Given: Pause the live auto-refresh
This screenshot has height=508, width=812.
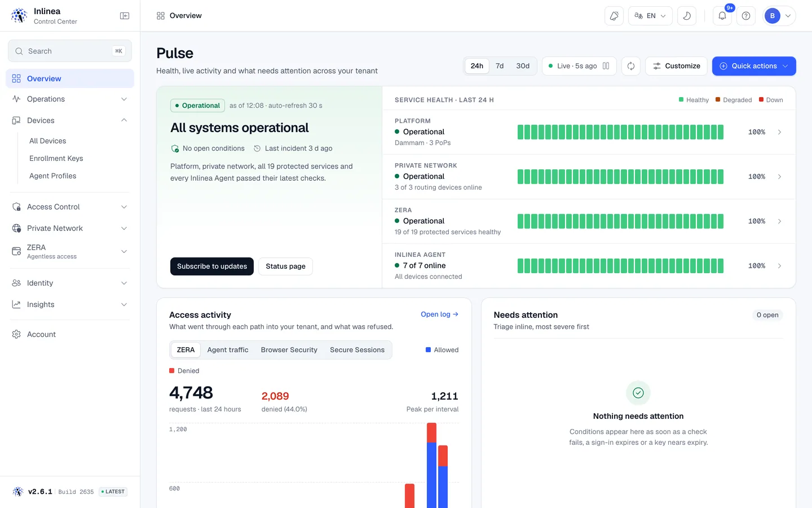Looking at the screenshot, I should pyautogui.click(x=606, y=66).
